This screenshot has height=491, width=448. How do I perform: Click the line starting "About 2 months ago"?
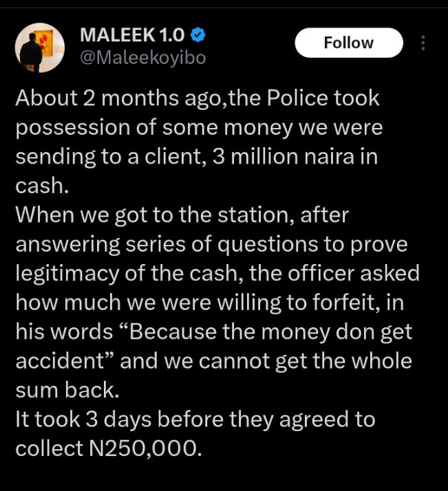[x=198, y=98]
